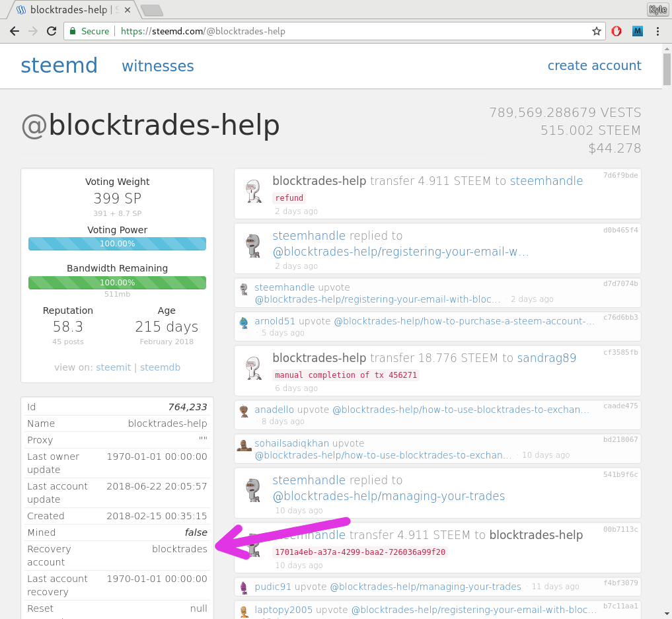The image size is (672, 619).
Task: Click arnold51 user link
Action: click(x=275, y=321)
